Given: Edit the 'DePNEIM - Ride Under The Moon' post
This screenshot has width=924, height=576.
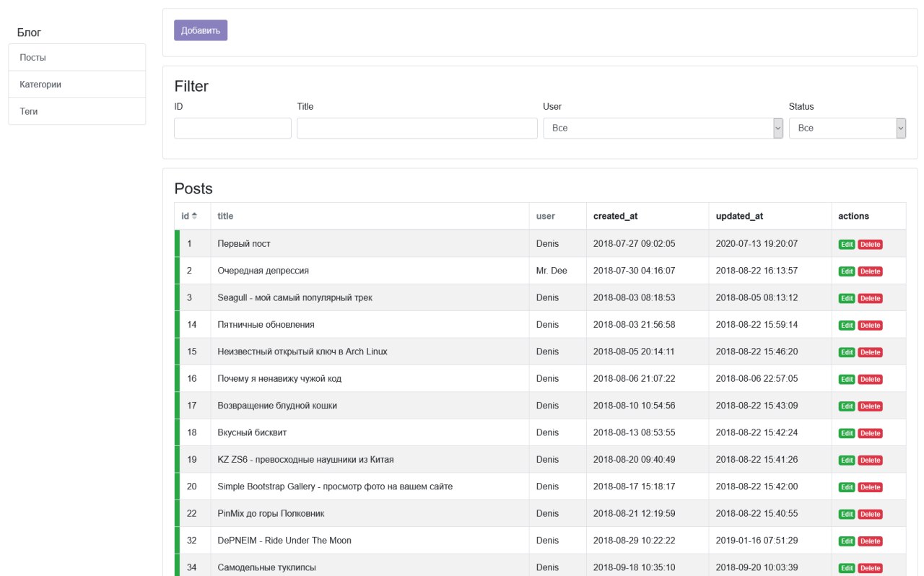Looking at the screenshot, I should (x=847, y=541).
